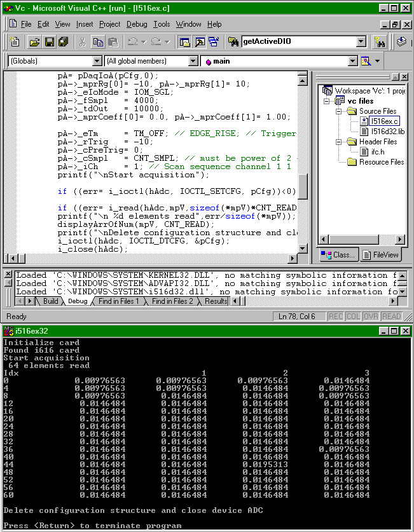Viewport: 414px width, 532px height.
Task: Click the Save All icon
Action: (x=64, y=42)
